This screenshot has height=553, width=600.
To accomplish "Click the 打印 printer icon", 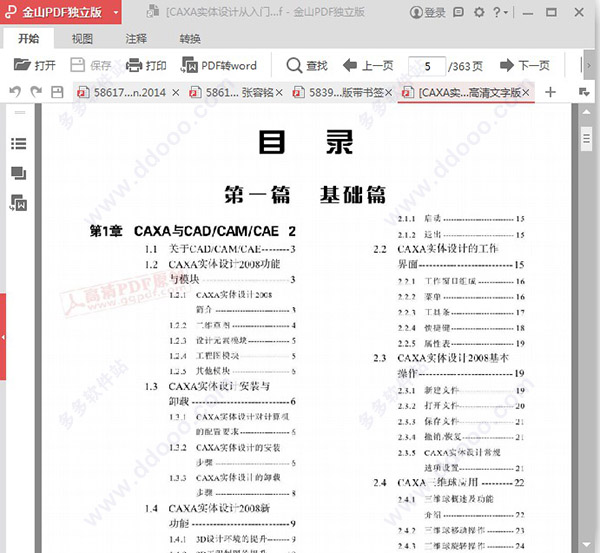I will click(x=134, y=65).
